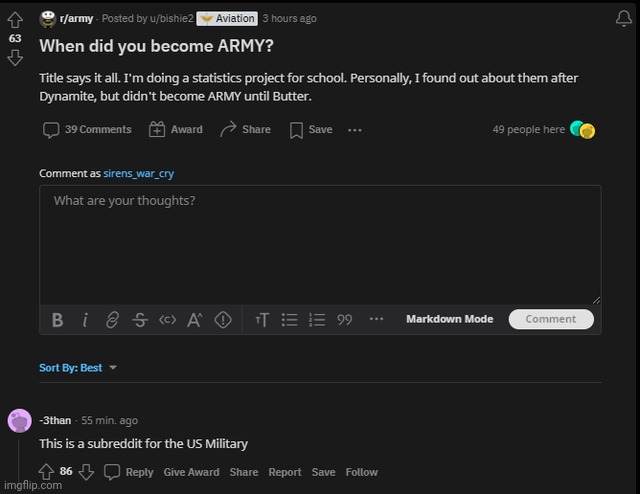Click the Save button under post
640x494 pixels.
click(x=311, y=130)
